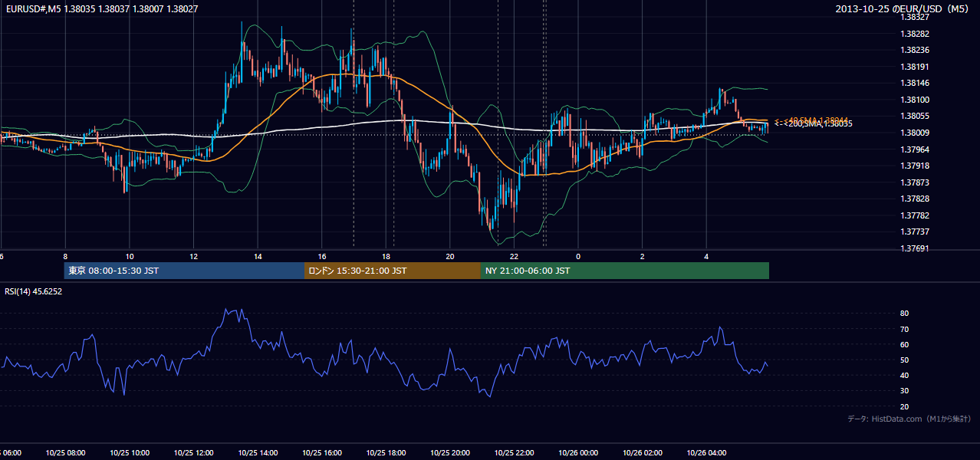This screenshot has width=980, height=460.
Task: Click the 10/25 22:00 date axis label
Action: click(514, 453)
